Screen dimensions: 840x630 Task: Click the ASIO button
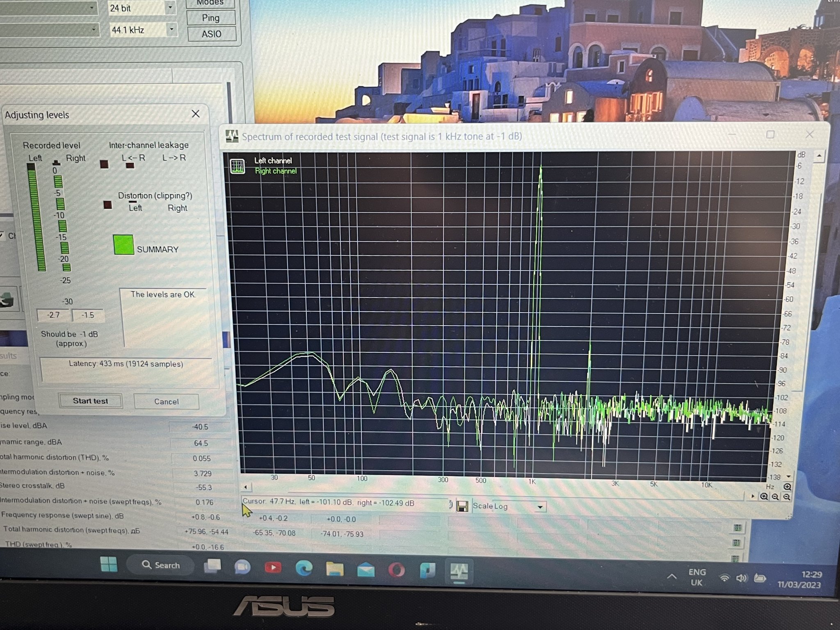tap(212, 34)
